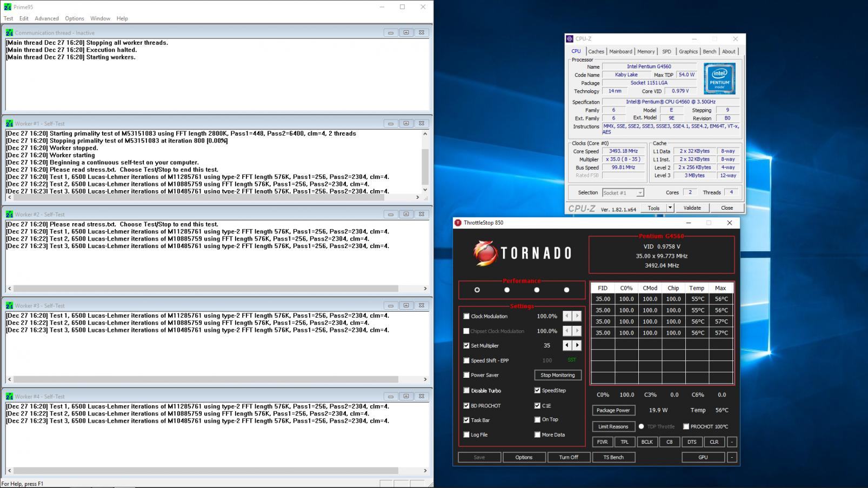Click the ThrottleStop title bar icon

pos(458,223)
